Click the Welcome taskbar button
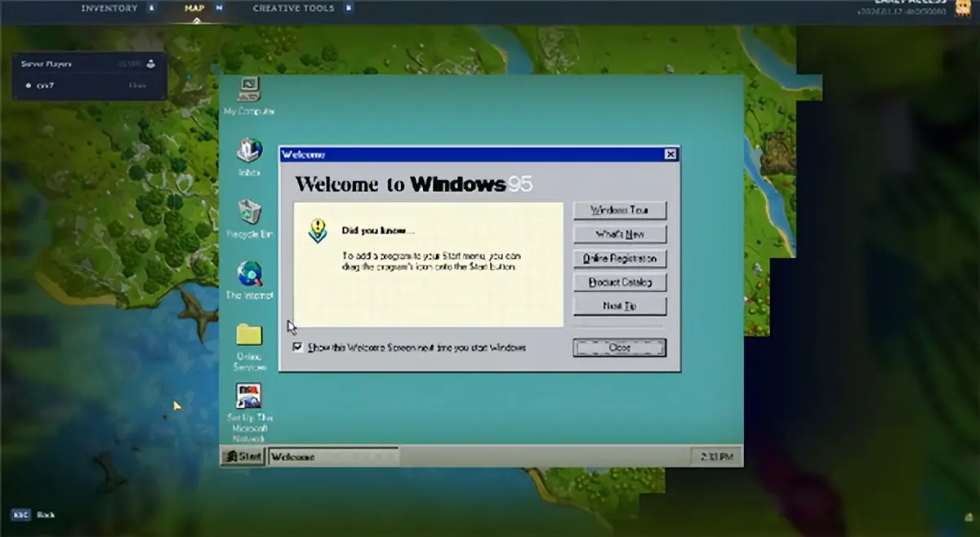Image resolution: width=980 pixels, height=537 pixels. (x=333, y=456)
